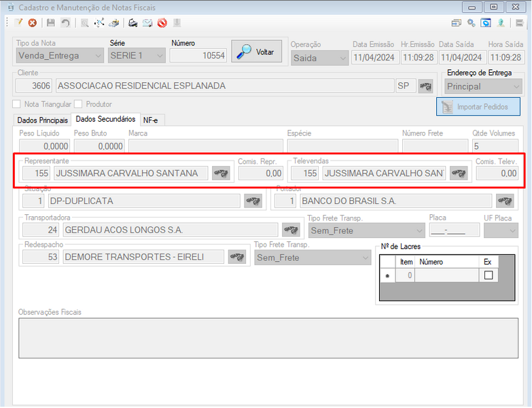
Task: Click the Cliente code field 3606
Action: pyautogui.click(x=33, y=86)
